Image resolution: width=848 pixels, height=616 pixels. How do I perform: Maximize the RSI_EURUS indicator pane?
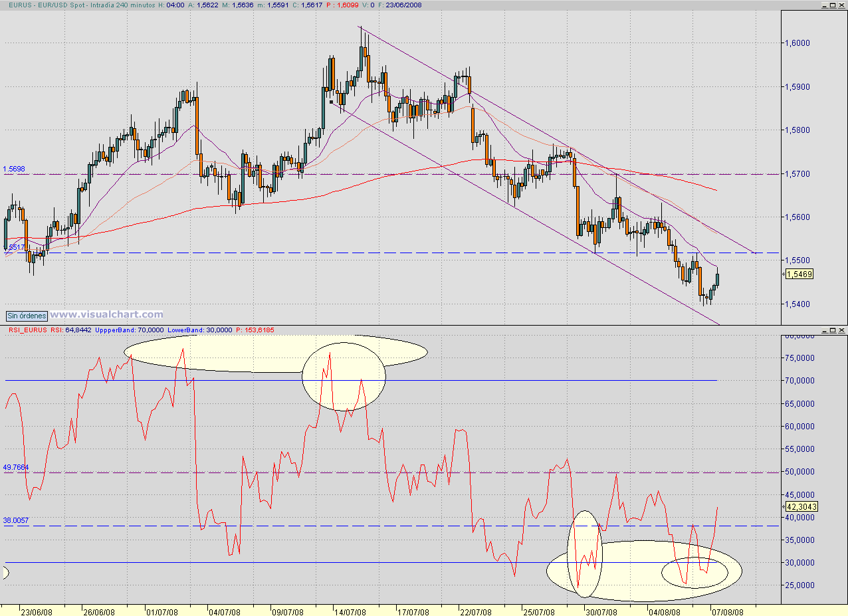coord(833,330)
